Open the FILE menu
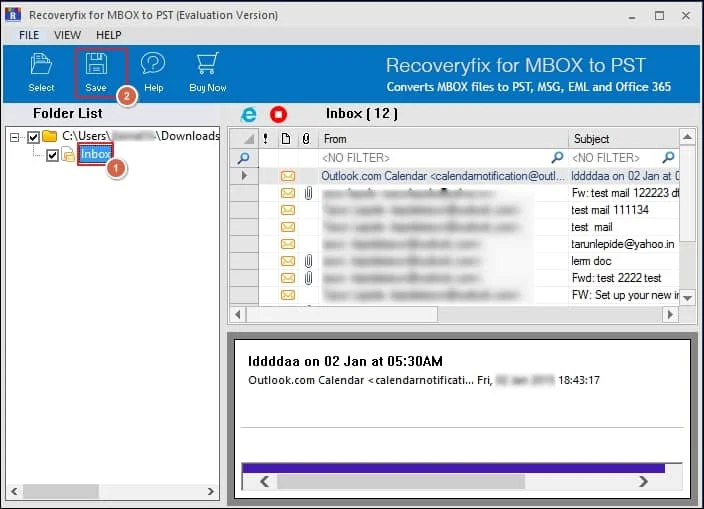704x509 pixels. (29, 35)
